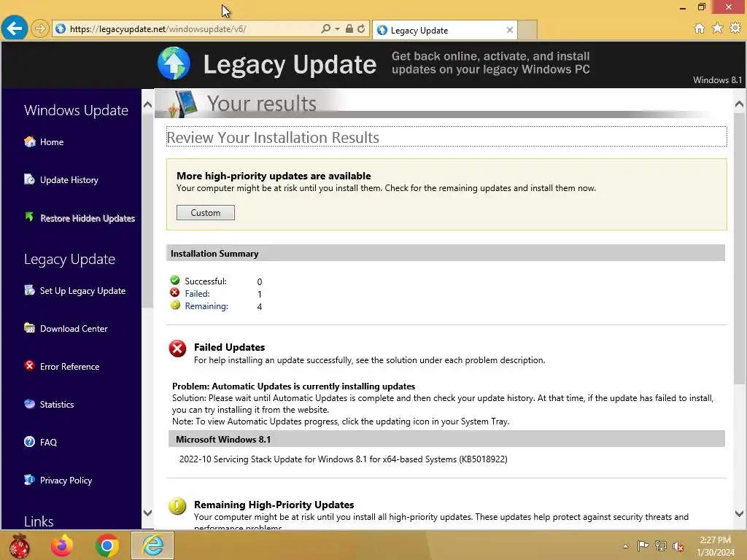Launch Firefox from the taskbar

pyautogui.click(x=62, y=545)
